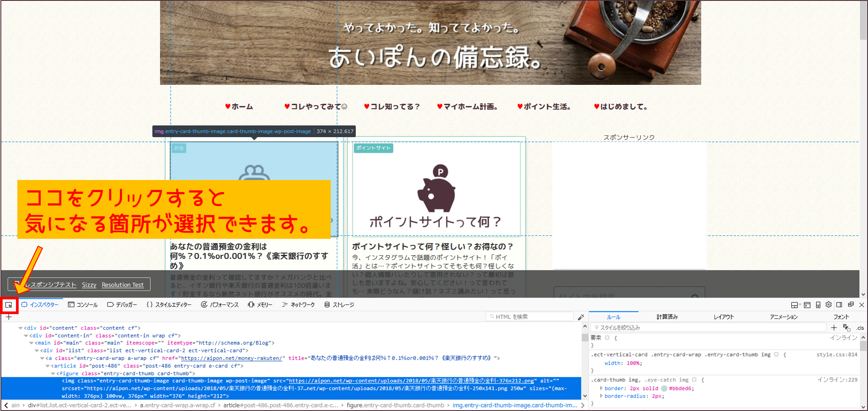Collapse the article#post-486 node

[x=48, y=366]
